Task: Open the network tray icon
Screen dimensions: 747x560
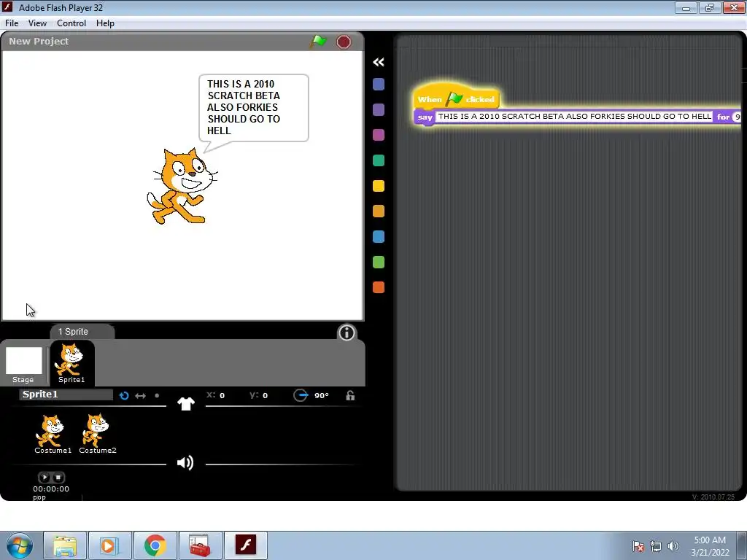Action: click(656, 546)
